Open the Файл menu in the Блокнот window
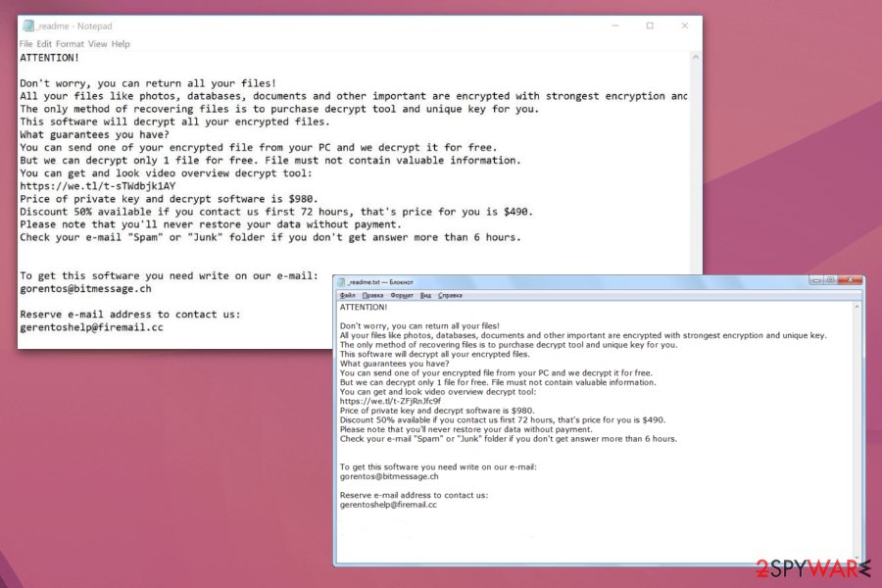Screen dimensions: 882x588 click(347, 295)
